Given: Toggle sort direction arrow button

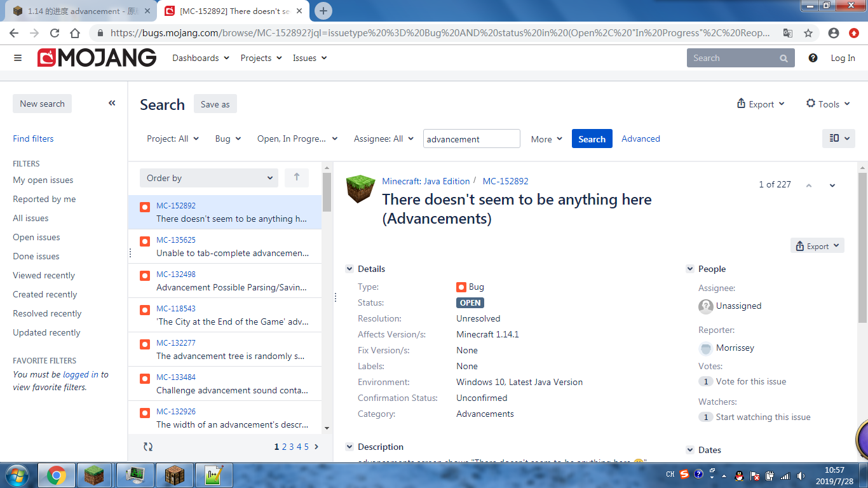Looking at the screenshot, I should (x=296, y=178).
